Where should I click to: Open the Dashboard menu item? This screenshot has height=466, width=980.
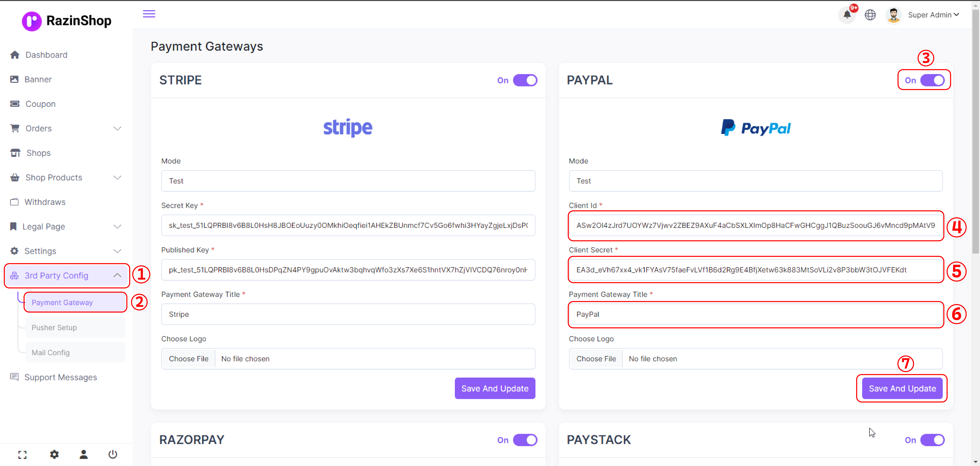pyautogui.click(x=66, y=55)
